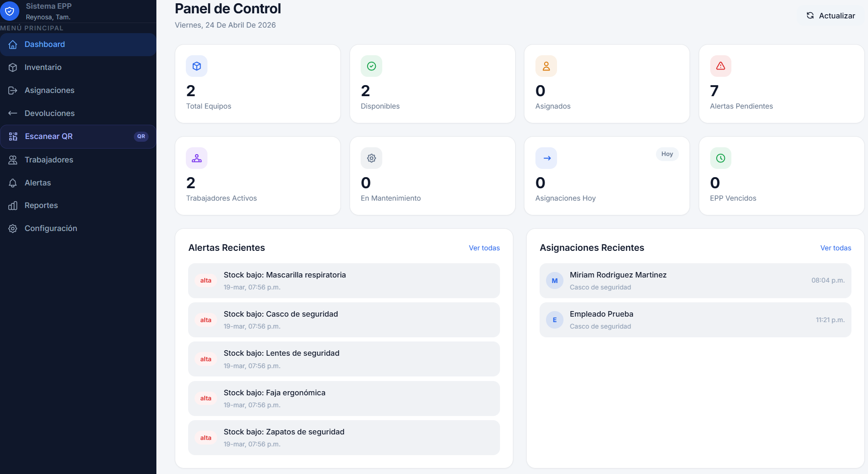868x474 pixels.
Task: Click Ver todas in Alertas Recientes
Action: tap(484, 248)
